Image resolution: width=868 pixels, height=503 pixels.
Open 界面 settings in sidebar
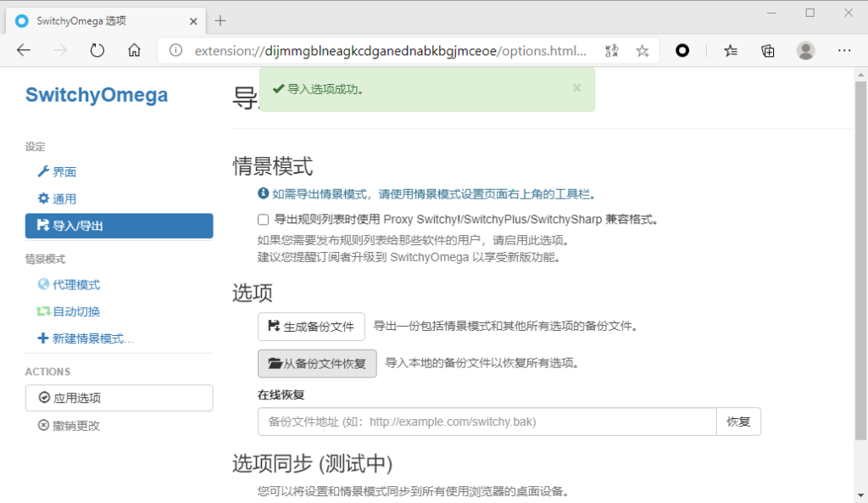[x=64, y=172]
